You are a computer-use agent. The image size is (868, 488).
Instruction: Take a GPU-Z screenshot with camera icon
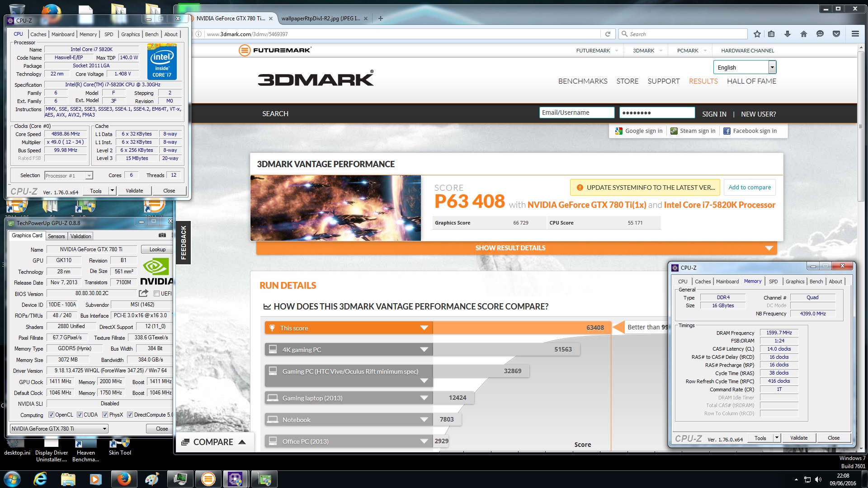coord(162,235)
